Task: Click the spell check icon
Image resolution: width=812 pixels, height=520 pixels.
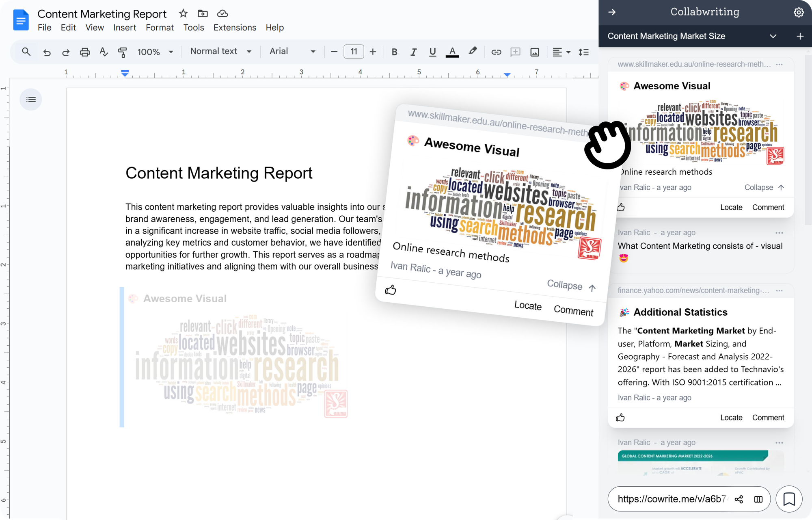Action: coord(104,52)
